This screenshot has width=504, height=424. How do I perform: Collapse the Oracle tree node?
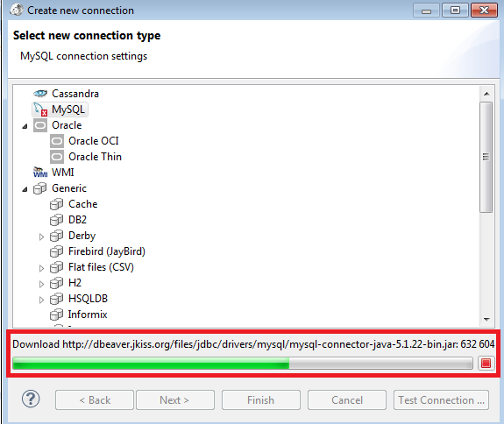[x=25, y=126]
